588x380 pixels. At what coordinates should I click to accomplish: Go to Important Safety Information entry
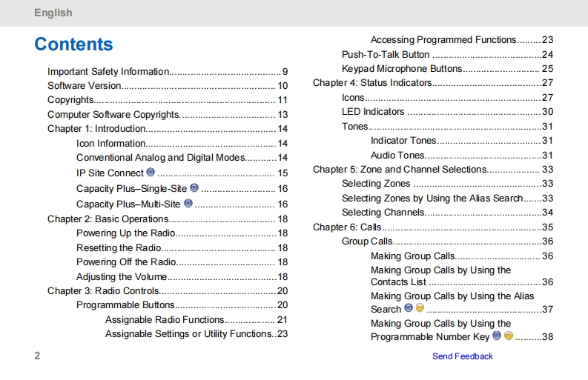tap(108, 72)
